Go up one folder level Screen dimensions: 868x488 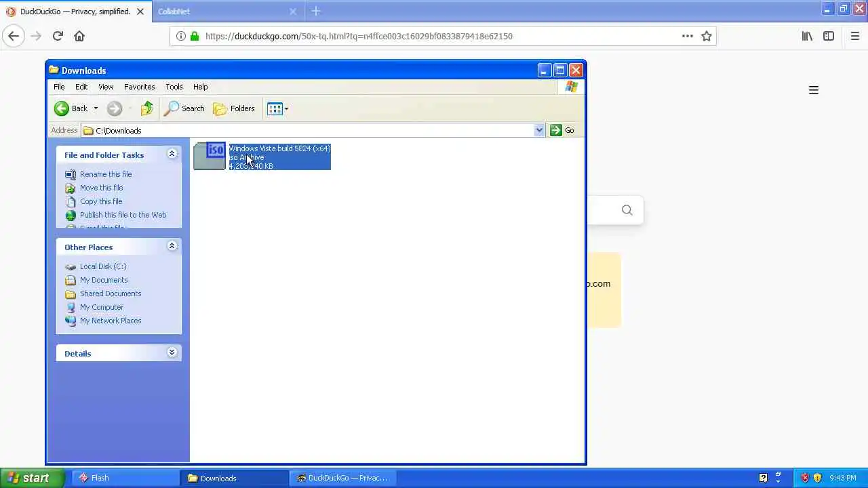point(146,108)
